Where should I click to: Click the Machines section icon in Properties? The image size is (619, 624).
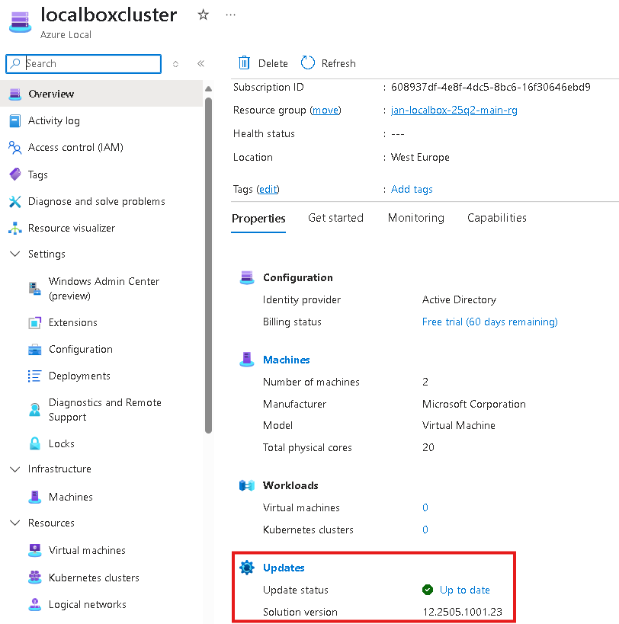[x=247, y=359]
